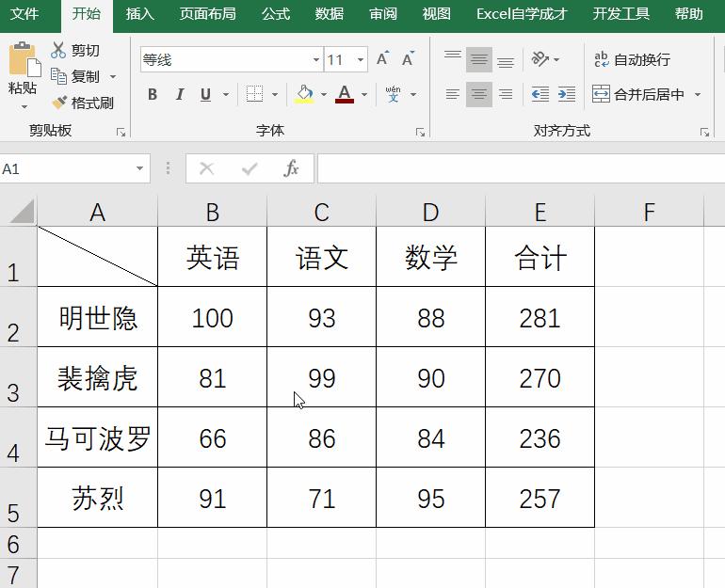Open the wén phonetic guide icon
Viewport: 725px width, 588px height.
tap(393, 94)
